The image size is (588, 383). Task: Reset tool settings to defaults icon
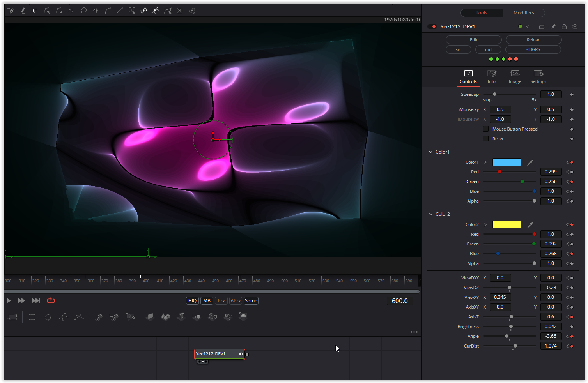[x=575, y=26]
